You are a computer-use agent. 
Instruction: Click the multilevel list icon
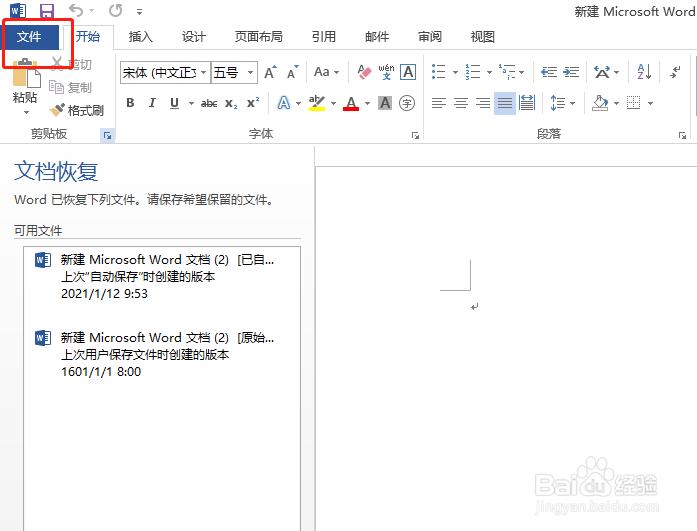(x=507, y=72)
